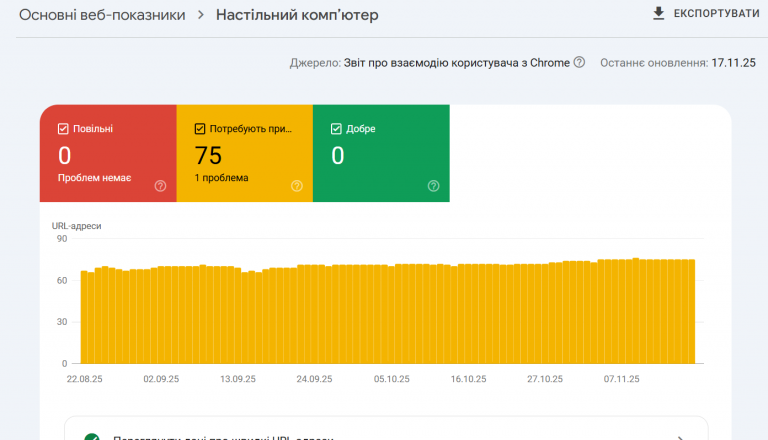Open the Chrome user experience report link
This screenshot has width=768, height=440.
455,63
